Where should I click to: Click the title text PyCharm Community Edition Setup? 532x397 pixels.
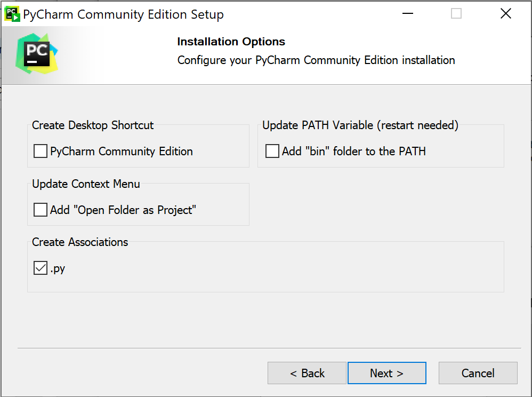pyautogui.click(x=123, y=14)
